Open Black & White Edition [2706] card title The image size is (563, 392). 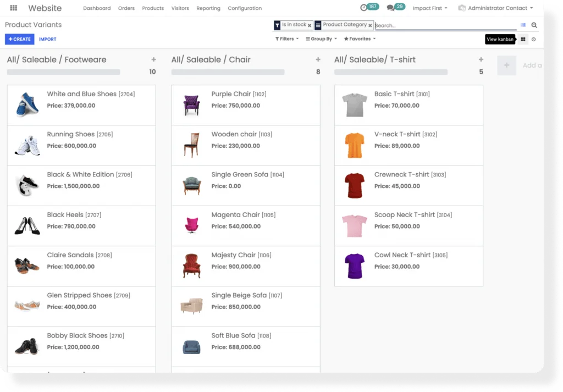coord(90,174)
